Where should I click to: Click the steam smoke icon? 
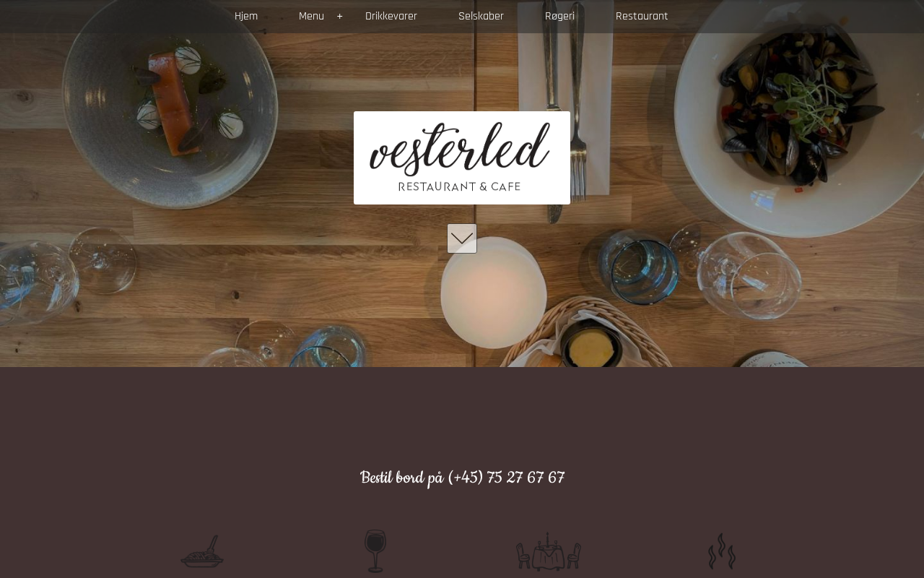[722, 551]
